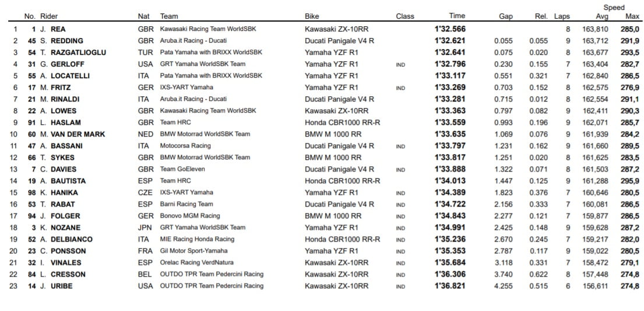Click the Team column header
644x311 pixels.
(x=169, y=16)
